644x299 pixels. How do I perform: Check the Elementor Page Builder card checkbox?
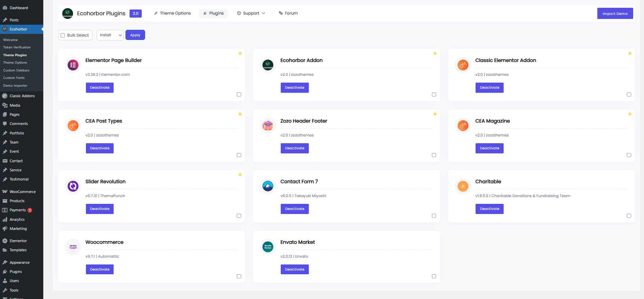pyautogui.click(x=239, y=94)
